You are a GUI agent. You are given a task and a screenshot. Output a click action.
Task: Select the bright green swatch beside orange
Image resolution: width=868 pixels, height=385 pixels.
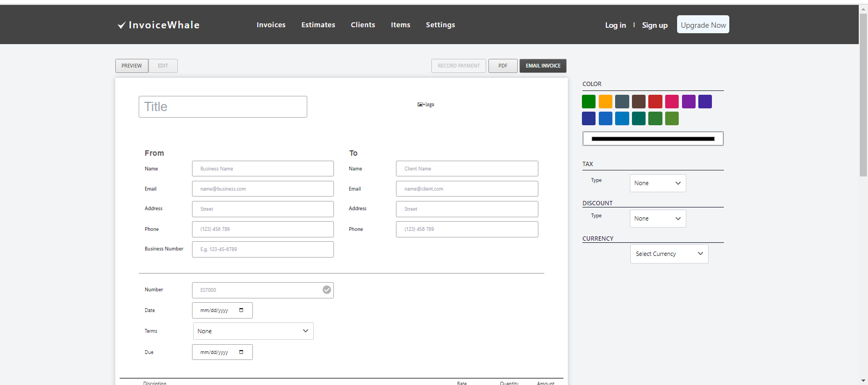pos(589,102)
